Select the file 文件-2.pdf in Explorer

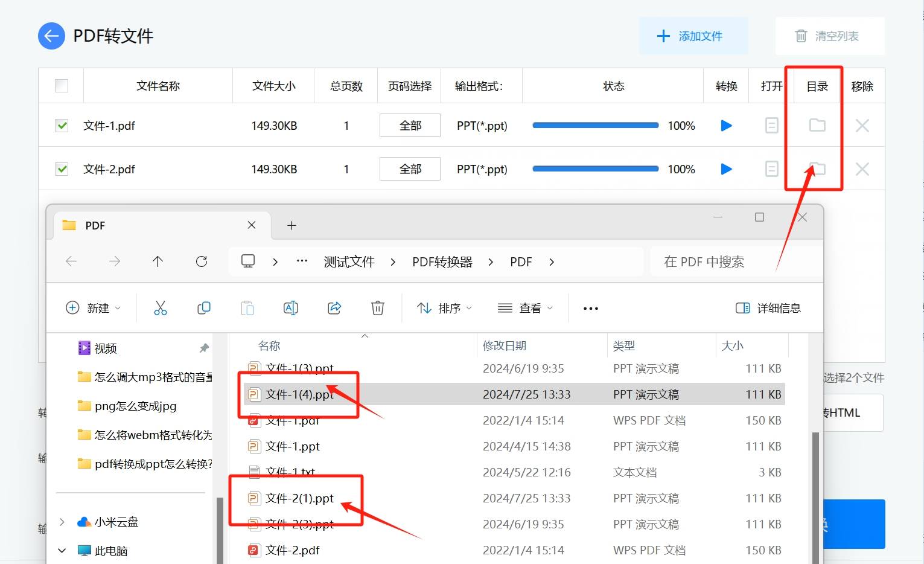(x=514, y=550)
